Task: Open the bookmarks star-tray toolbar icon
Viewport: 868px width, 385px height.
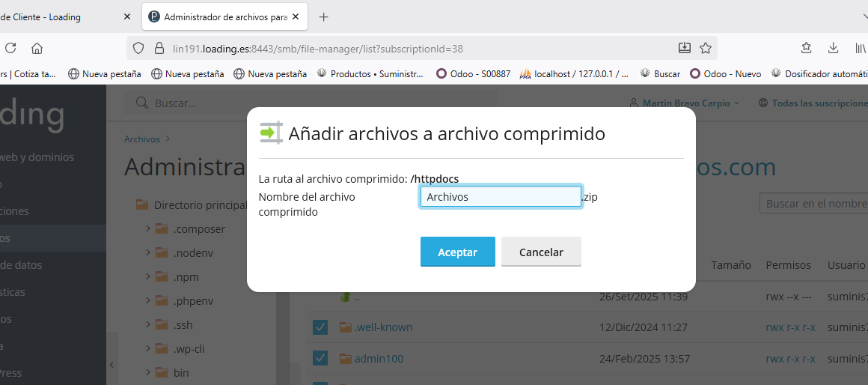Action: [x=807, y=48]
